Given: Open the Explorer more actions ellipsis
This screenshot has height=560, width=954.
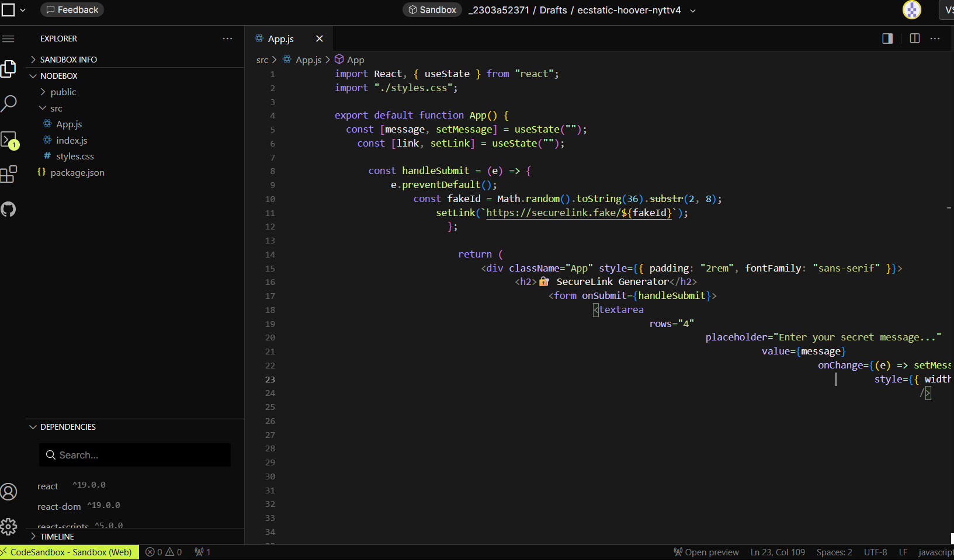Looking at the screenshot, I should (227, 39).
